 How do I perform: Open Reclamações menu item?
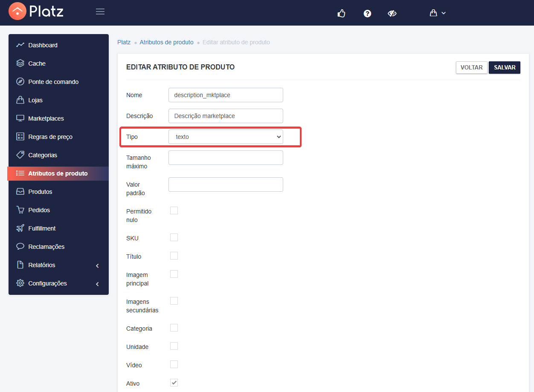(x=58, y=247)
